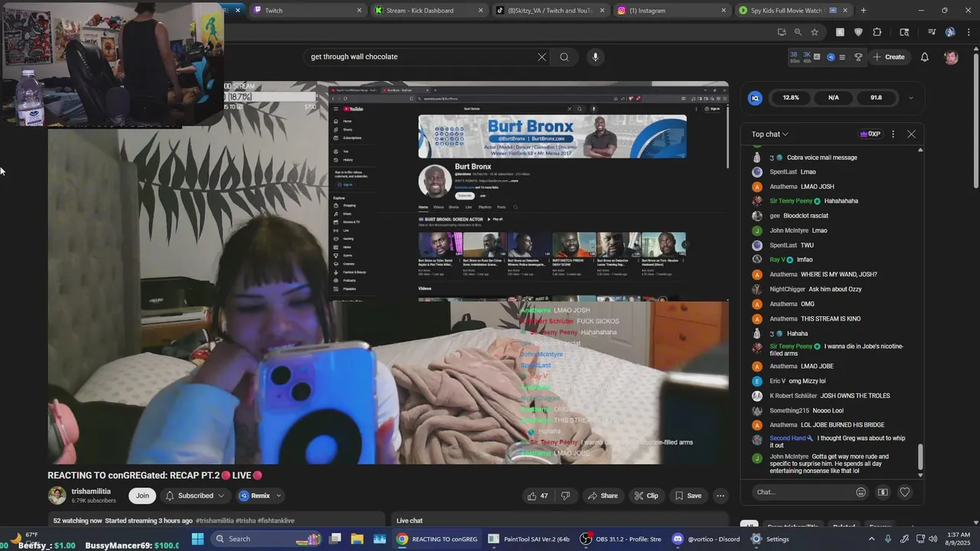The image size is (980, 551).
Task: Search YouTube with magnifier icon
Action: tap(564, 57)
